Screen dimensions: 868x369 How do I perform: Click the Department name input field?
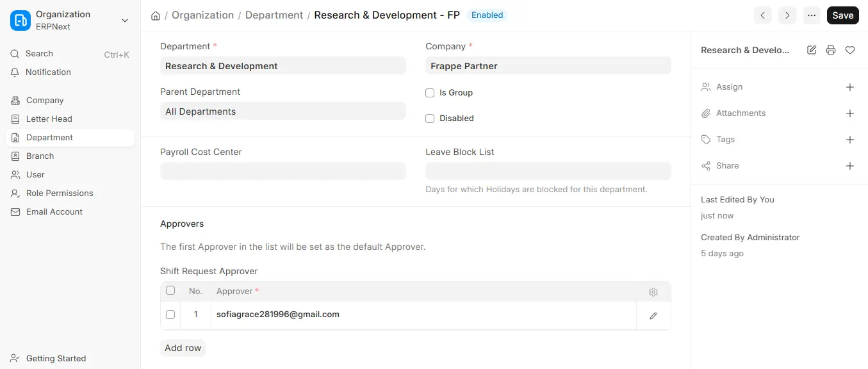283,66
